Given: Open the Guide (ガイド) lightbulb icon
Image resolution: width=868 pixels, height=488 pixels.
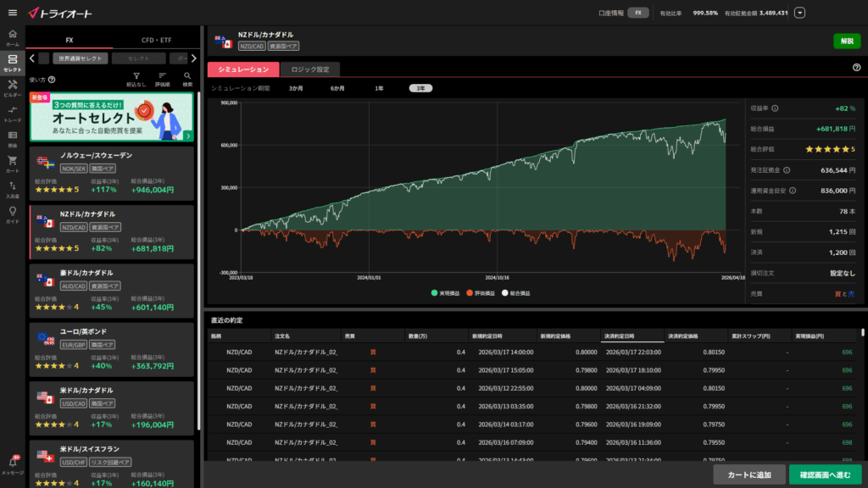Looking at the screenshot, I should point(12,213).
